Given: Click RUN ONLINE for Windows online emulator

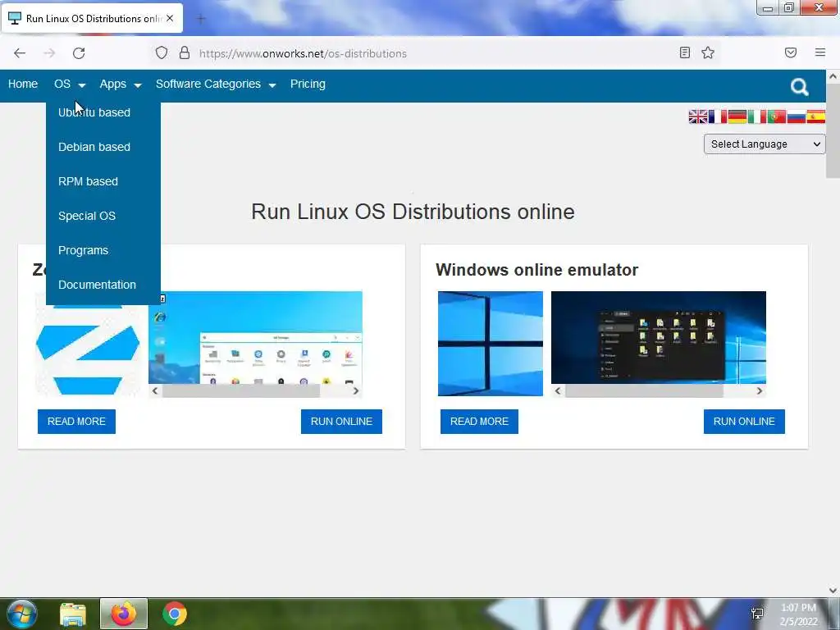Looking at the screenshot, I should (x=744, y=422).
